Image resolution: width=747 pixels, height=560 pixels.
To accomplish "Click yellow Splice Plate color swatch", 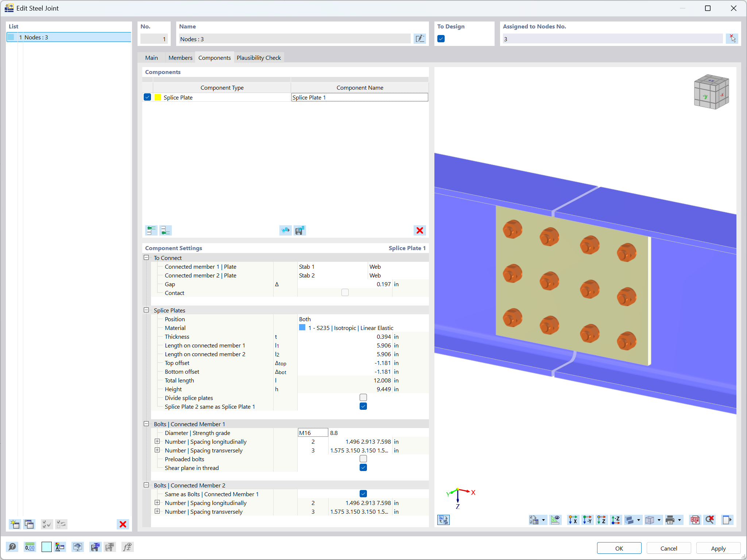I will pos(158,97).
